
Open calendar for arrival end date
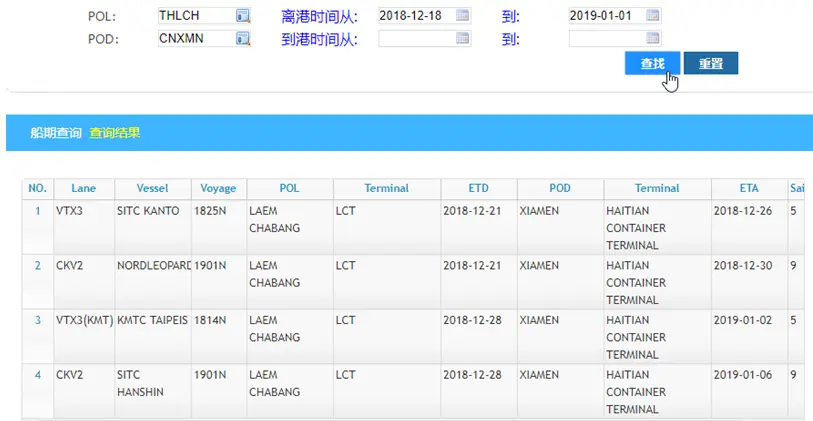click(653, 38)
